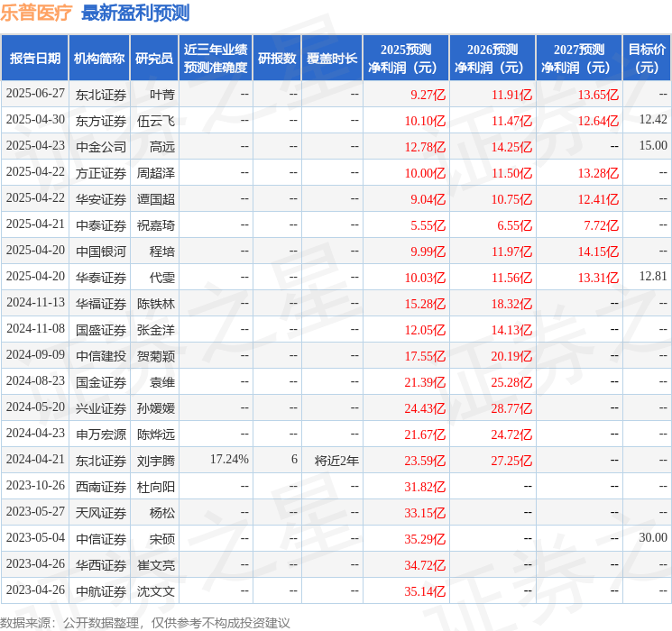Image resolution: width=672 pixels, height=631 pixels.
Task: Select the 研究员 column header
Action: click(154, 59)
